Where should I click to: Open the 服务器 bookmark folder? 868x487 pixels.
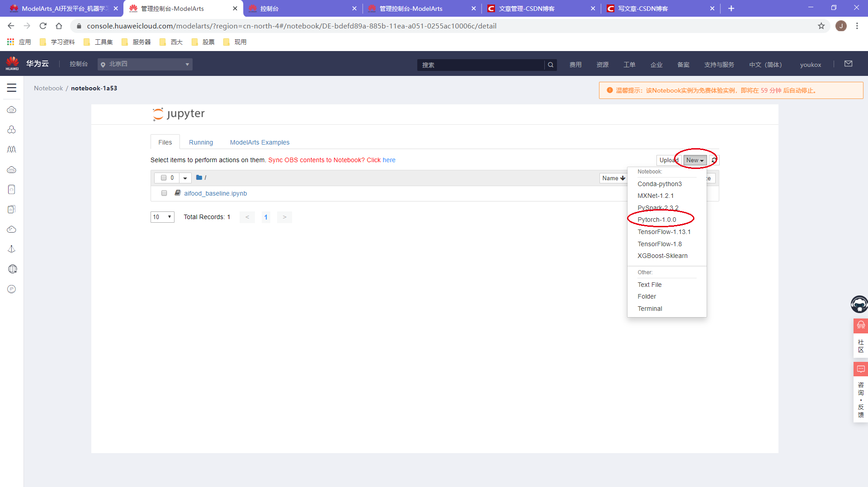(136, 42)
